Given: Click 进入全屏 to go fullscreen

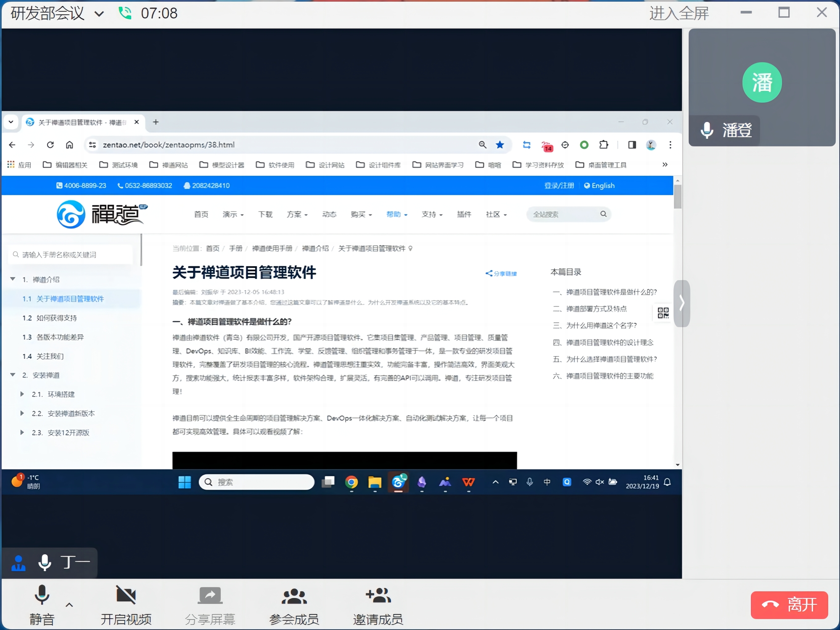Looking at the screenshot, I should tap(679, 13).
